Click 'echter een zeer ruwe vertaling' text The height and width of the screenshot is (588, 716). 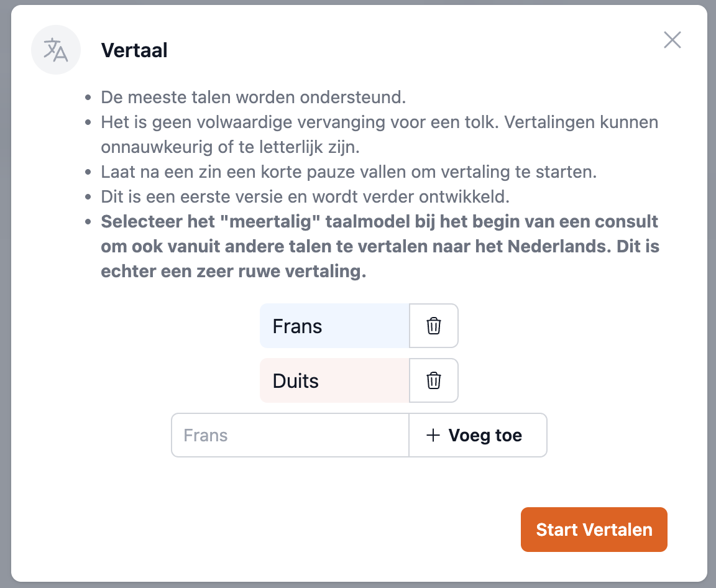pos(233,272)
